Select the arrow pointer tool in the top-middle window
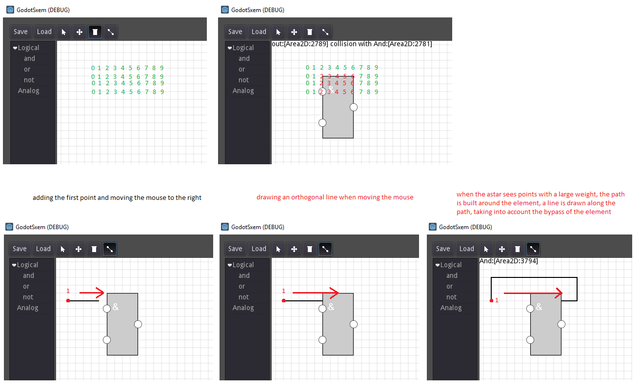The image size is (640, 389). 278,32
